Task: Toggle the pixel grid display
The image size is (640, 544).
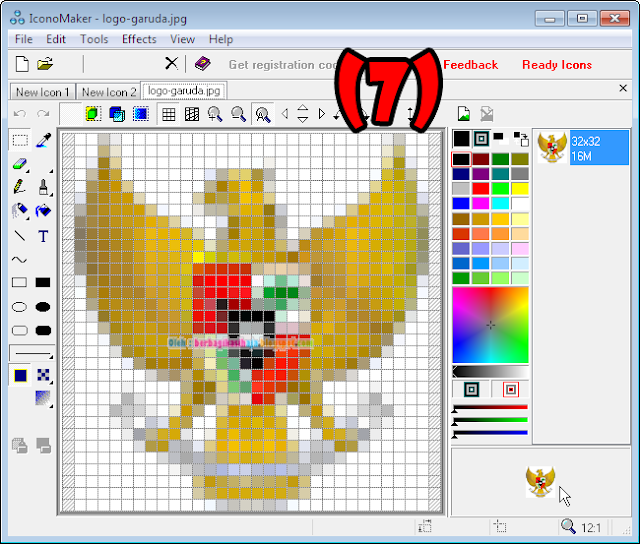Action: pyautogui.click(x=169, y=114)
